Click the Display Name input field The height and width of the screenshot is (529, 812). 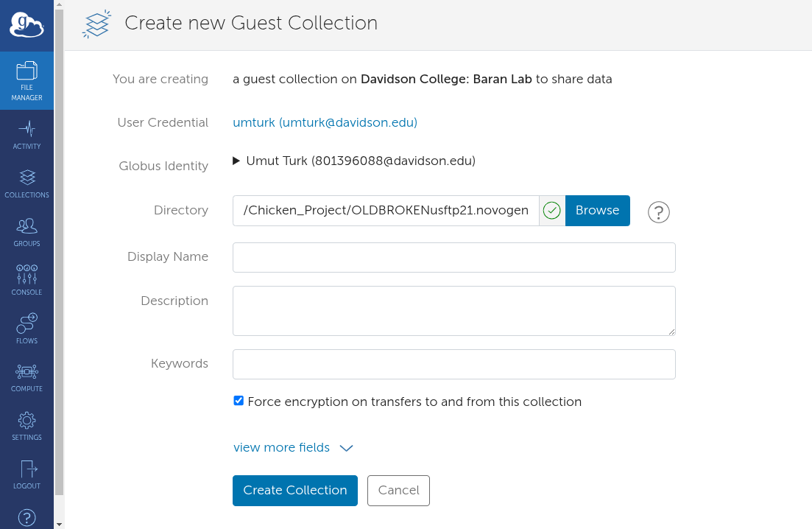tap(454, 258)
